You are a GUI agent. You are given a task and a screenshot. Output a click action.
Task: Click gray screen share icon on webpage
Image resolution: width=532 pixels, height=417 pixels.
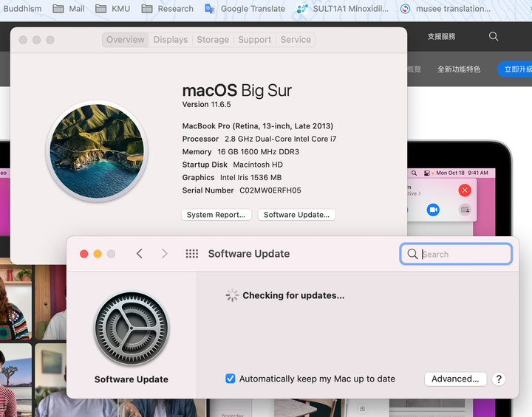[465, 210]
